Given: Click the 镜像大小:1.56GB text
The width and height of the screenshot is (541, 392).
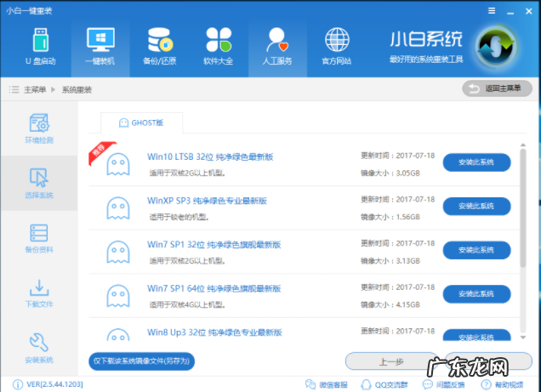Looking at the screenshot, I should click(x=390, y=217).
